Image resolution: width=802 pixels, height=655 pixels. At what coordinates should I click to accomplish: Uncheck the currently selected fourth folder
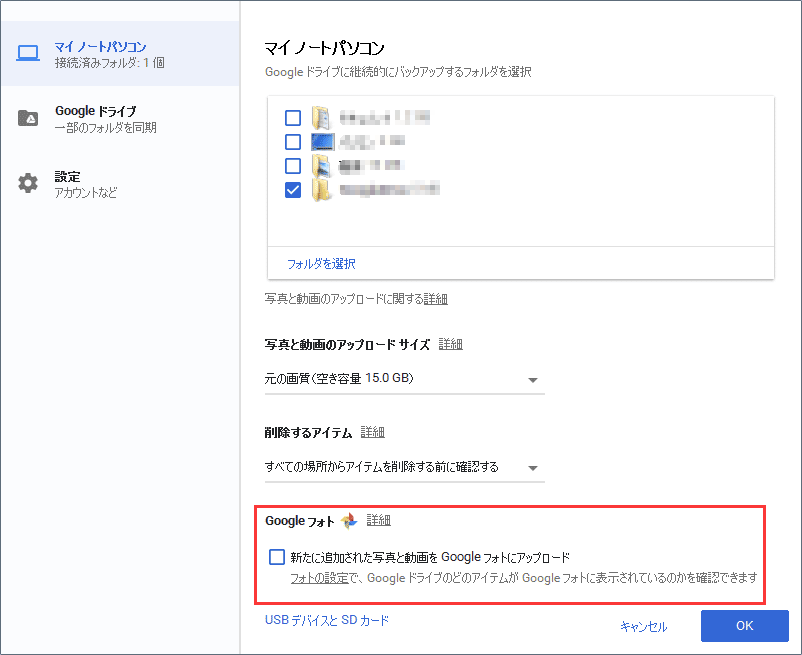(x=292, y=190)
